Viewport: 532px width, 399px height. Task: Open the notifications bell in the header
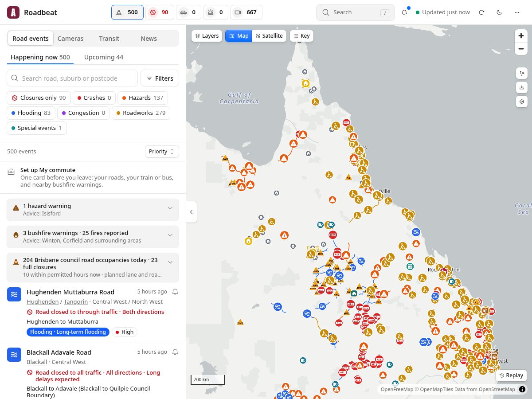pyautogui.click(x=404, y=12)
